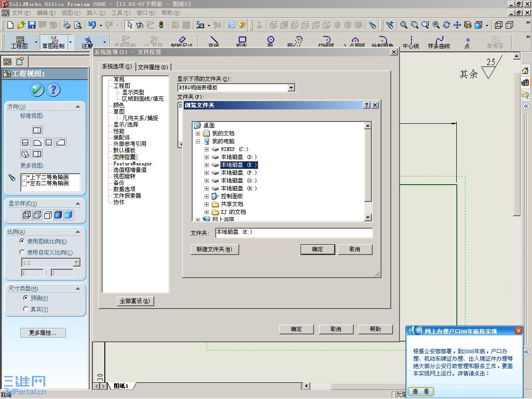The image size is (532, 399).
Task: Click the green checkmark OK icon
Action: 37,90
